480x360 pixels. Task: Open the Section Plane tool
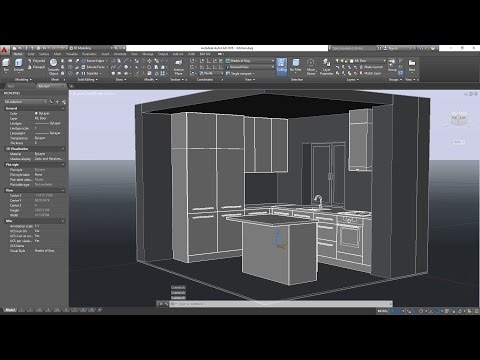(x=179, y=67)
